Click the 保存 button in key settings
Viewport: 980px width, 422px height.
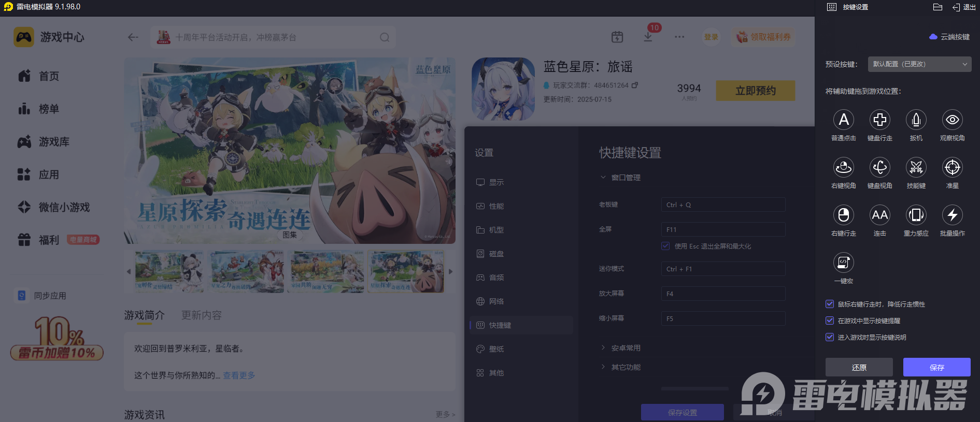tap(937, 367)
